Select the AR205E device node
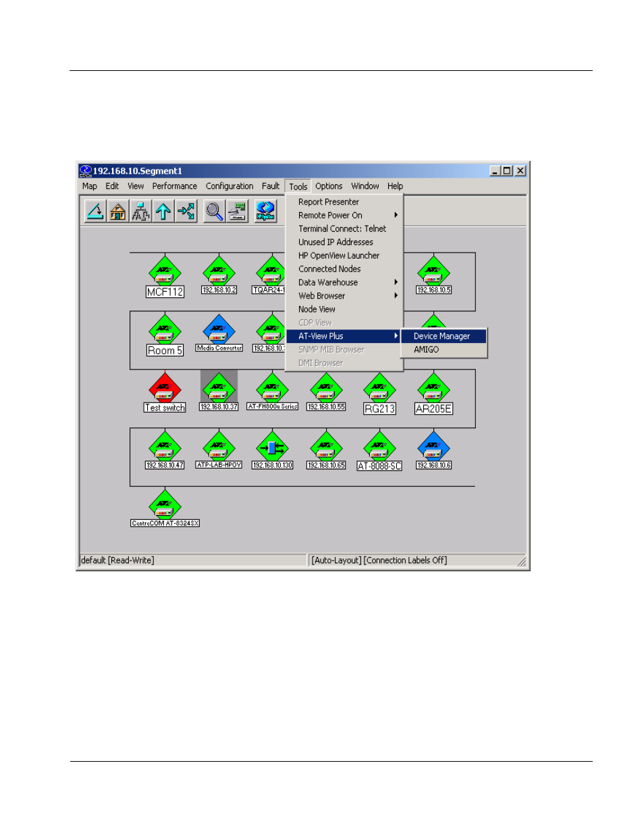The image size is (644, 834). [x=433, y=394]
